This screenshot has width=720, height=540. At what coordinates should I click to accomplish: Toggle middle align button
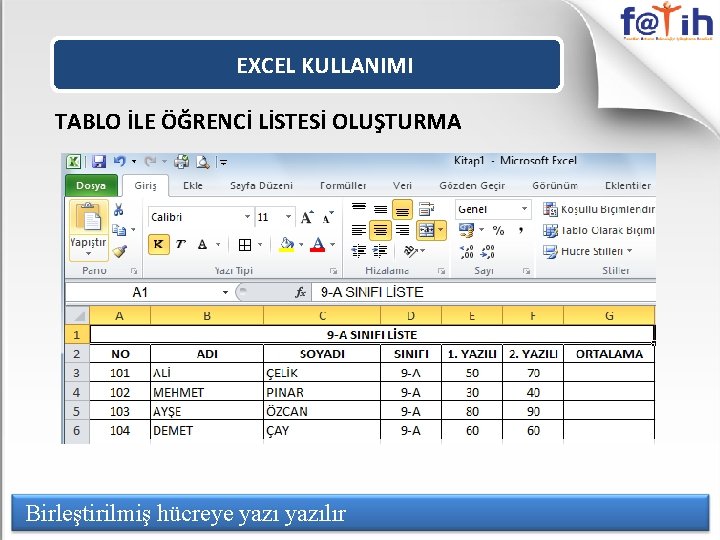coord(380,209)
